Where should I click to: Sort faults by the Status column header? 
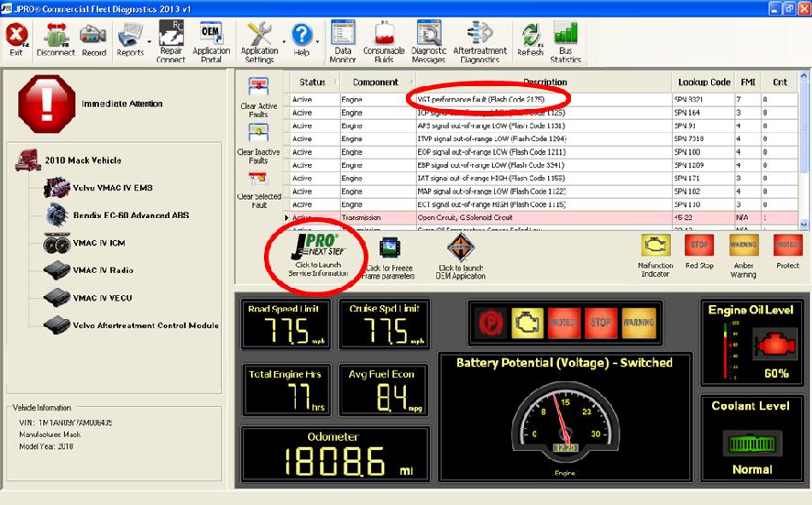click(x=313, y=82)
